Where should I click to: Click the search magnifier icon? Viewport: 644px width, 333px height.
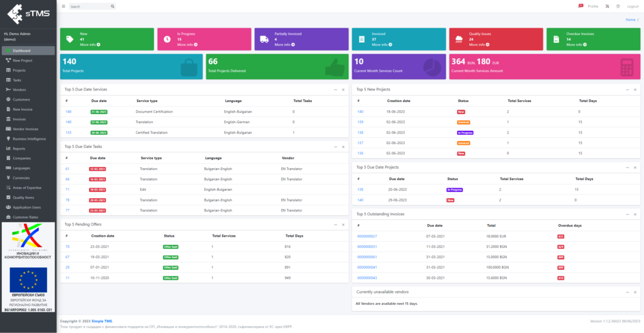tap(113, 6)
